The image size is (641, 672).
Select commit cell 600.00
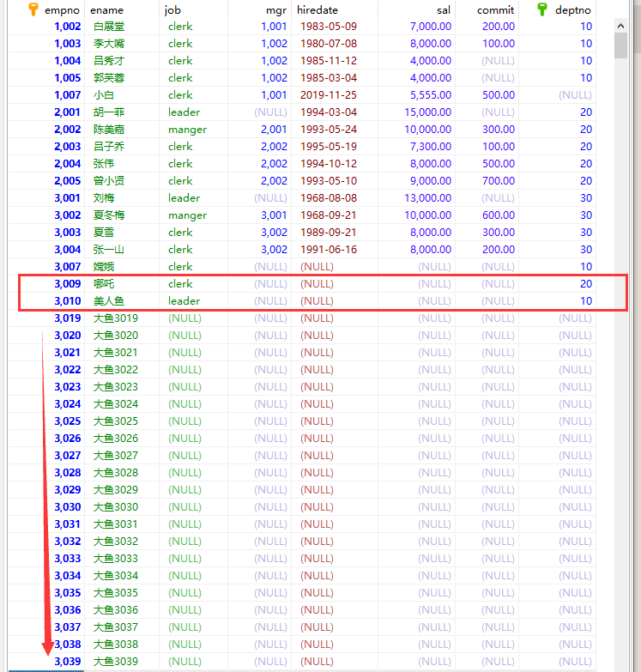487,215
